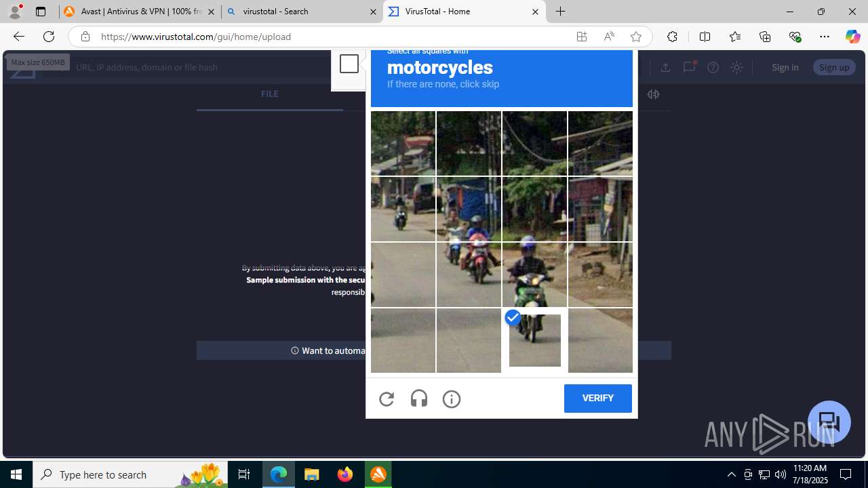868x488 pixels.
Task: Open the Action Center notifications
Action: [x=846, y=474]
